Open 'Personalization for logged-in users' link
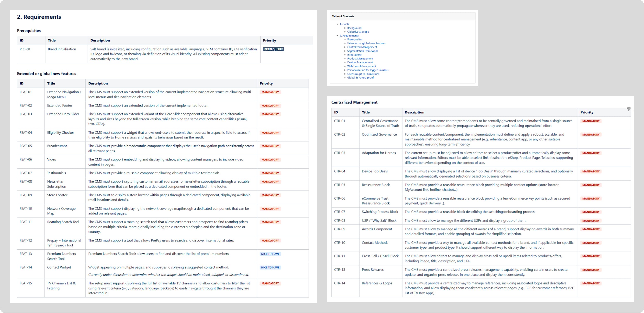The image size is (644, 313). tap(367, 70)
